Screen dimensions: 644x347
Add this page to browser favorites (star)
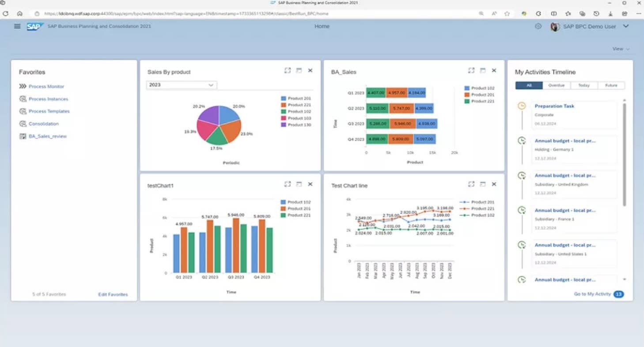(507, 14)
